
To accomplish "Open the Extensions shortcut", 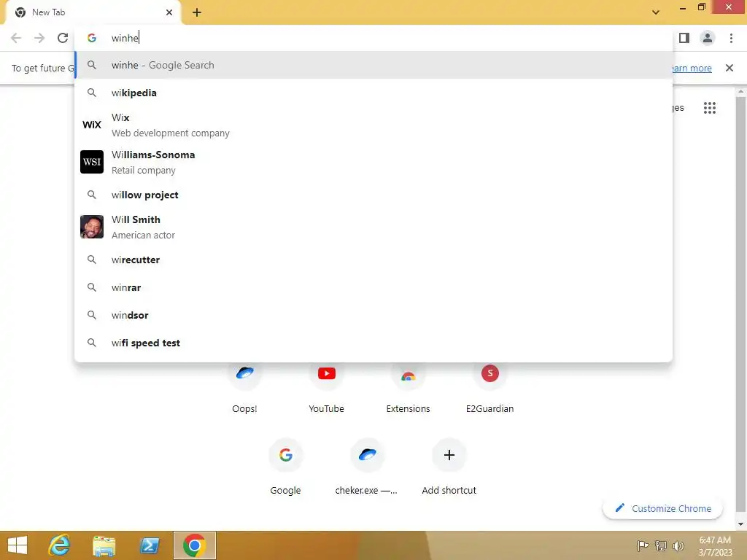I will [x=409, y=386].
